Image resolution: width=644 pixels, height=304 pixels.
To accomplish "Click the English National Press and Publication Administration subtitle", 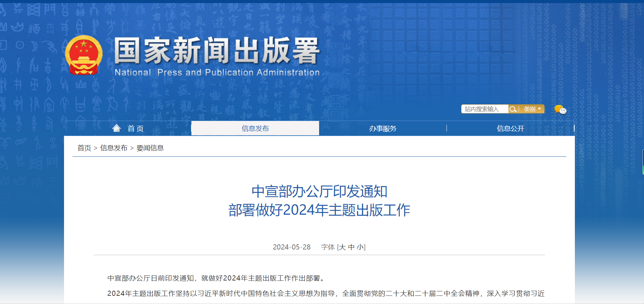I will coord(217,73).
